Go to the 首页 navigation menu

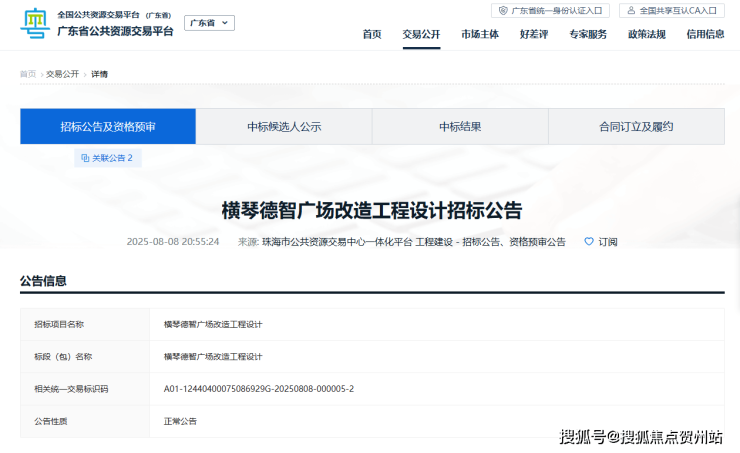coord(372,34)
